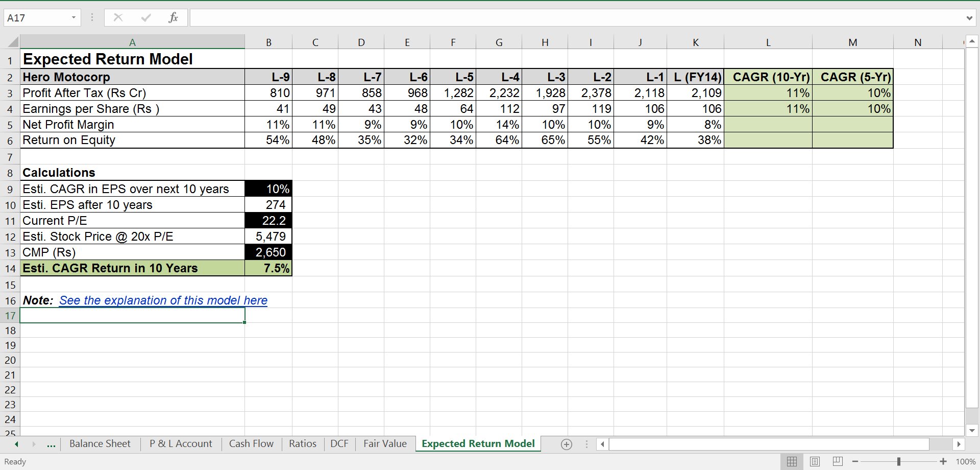This screenshot has height=470, width=980.
Task: Switch to Normal view icon
Action: (x=792, y=461)
